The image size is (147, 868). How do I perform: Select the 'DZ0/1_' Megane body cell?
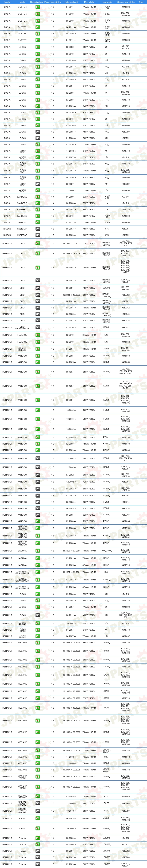click(x=107, y=763)
